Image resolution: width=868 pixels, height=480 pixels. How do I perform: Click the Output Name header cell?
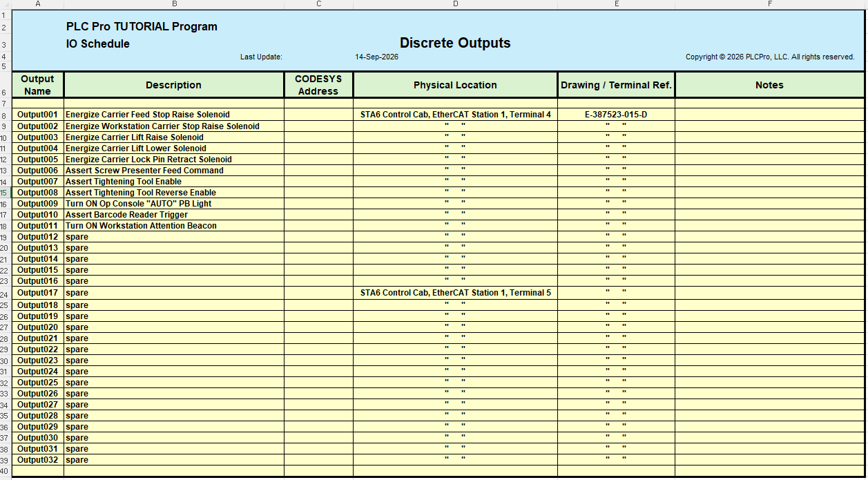[37, 85]
